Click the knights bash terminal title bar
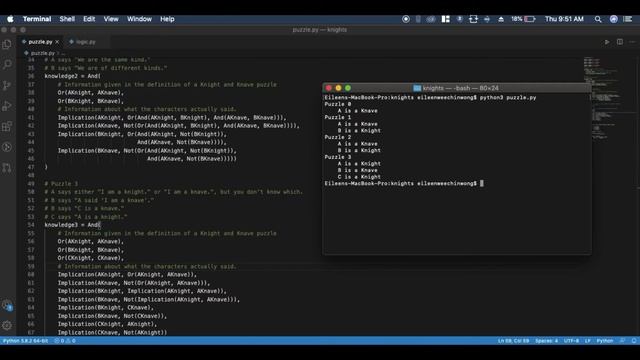640x360 pixels. (x=456, y=88)
